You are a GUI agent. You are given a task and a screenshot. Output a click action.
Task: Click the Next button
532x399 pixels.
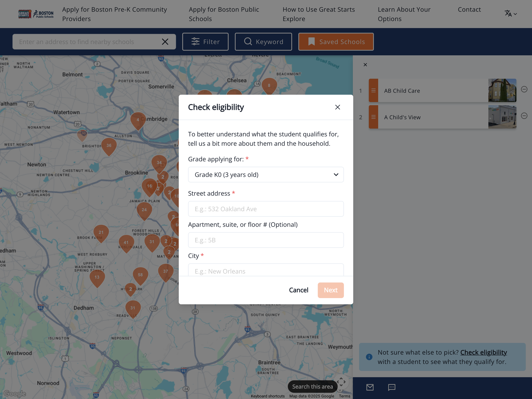[331, 290]
